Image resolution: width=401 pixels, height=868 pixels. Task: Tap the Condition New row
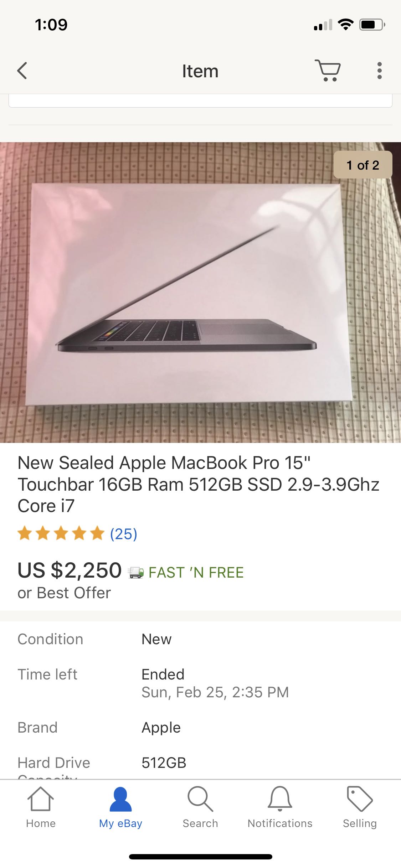point(200,639)
